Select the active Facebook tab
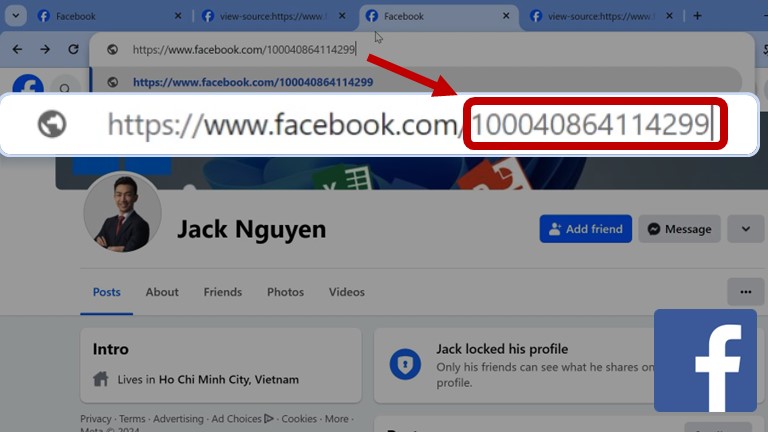Image resolution: width=768 pixels, height=432 pixels. (x=438, y=16)
